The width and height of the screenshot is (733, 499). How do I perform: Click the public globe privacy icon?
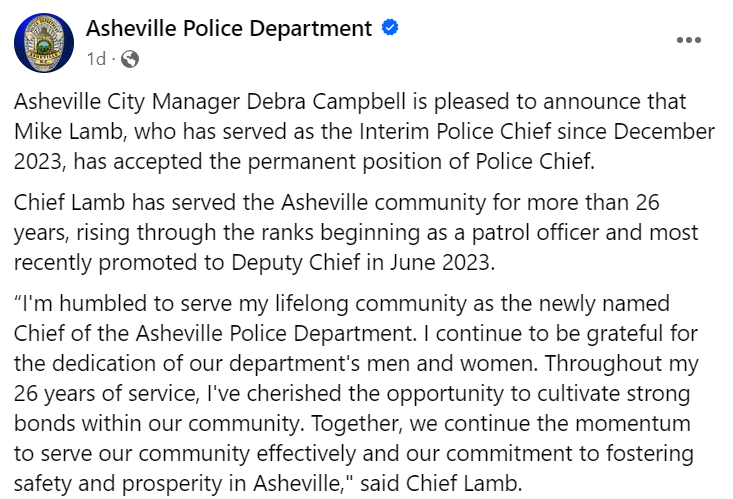pyautogui.click(x=130, y=59)
